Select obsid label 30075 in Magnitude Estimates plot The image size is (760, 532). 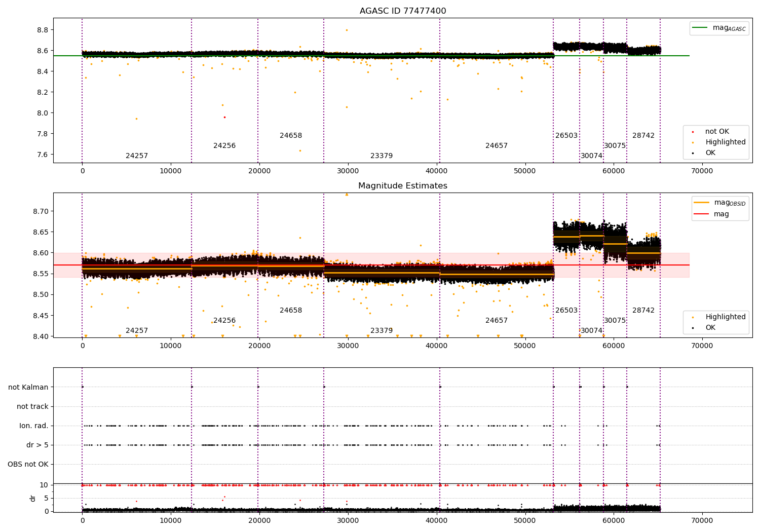click(x=615, y=321)
